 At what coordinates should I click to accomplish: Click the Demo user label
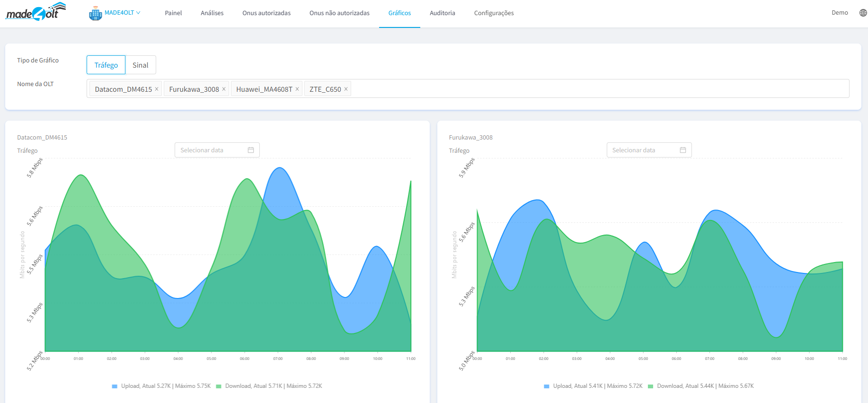(x=840, y=13)
